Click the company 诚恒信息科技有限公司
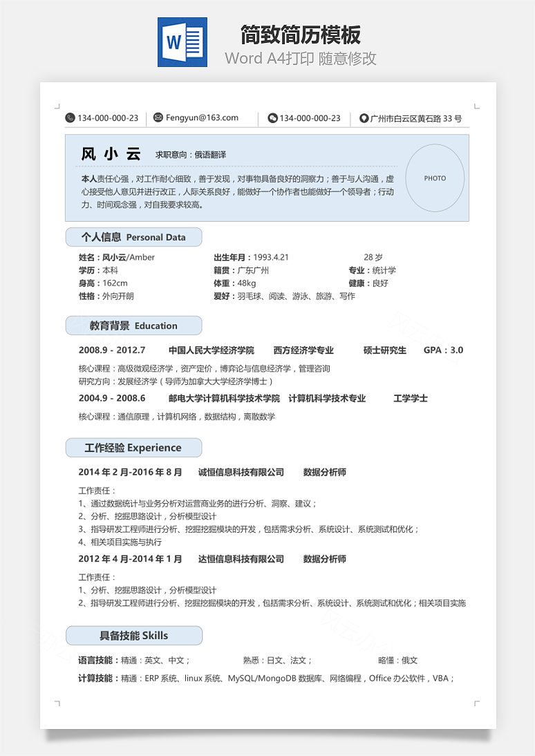The width and height of the screenshot is (535, 756). point(241,472)
